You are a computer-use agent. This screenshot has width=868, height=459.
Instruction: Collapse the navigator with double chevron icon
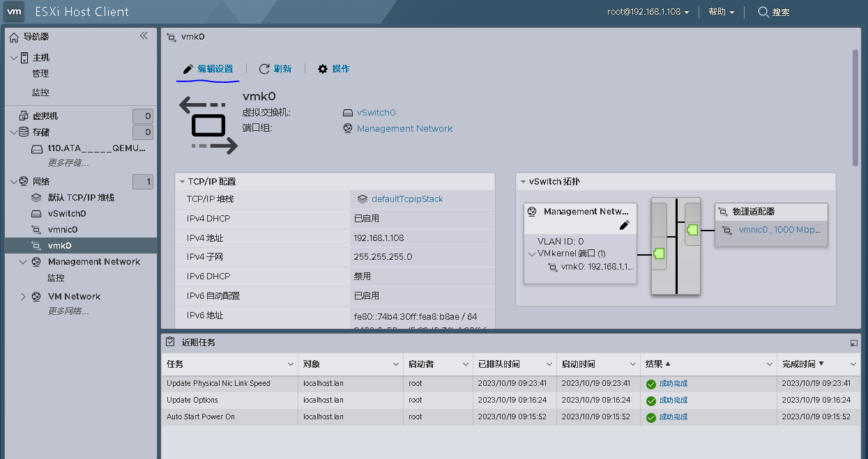144,36
